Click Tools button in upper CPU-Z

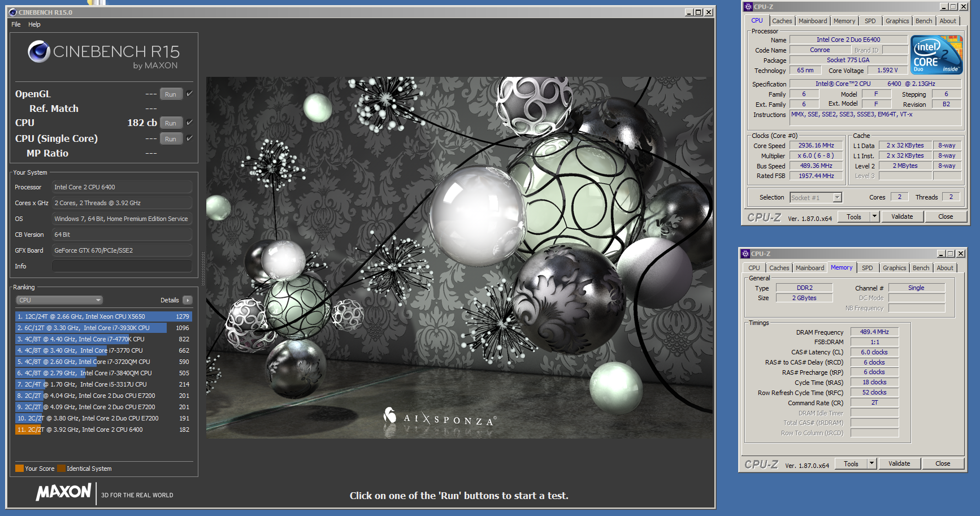pyautogui.click(x=854, y=216)
